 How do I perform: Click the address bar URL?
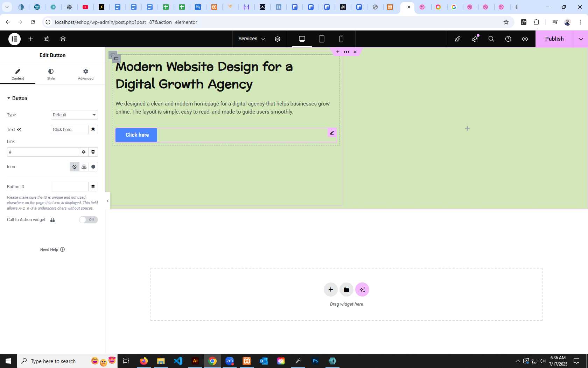126,22
